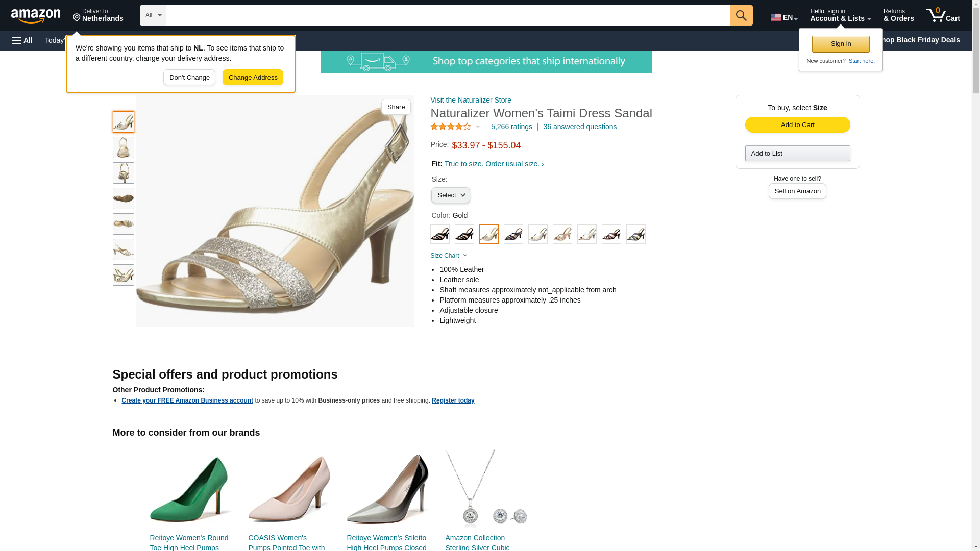
Task: Open the shopping cart
Action: pos(943,15)
